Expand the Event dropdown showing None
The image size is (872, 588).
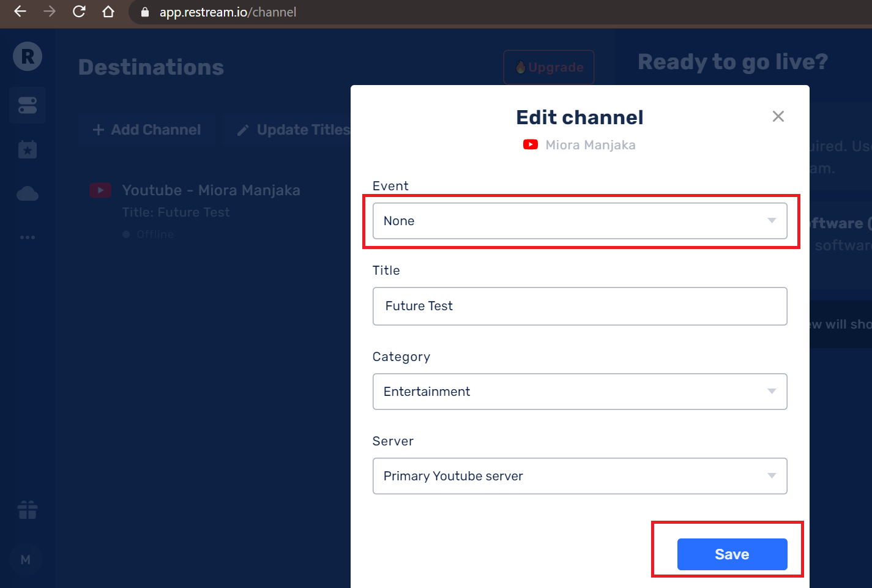[579, 221]
